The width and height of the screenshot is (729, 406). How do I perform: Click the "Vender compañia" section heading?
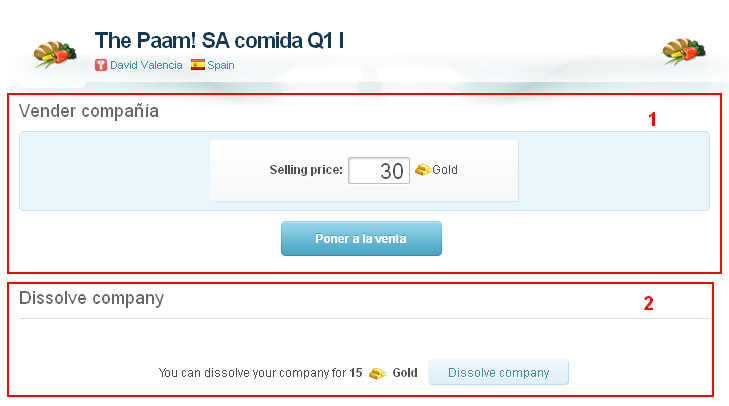[x=89, y=111]
